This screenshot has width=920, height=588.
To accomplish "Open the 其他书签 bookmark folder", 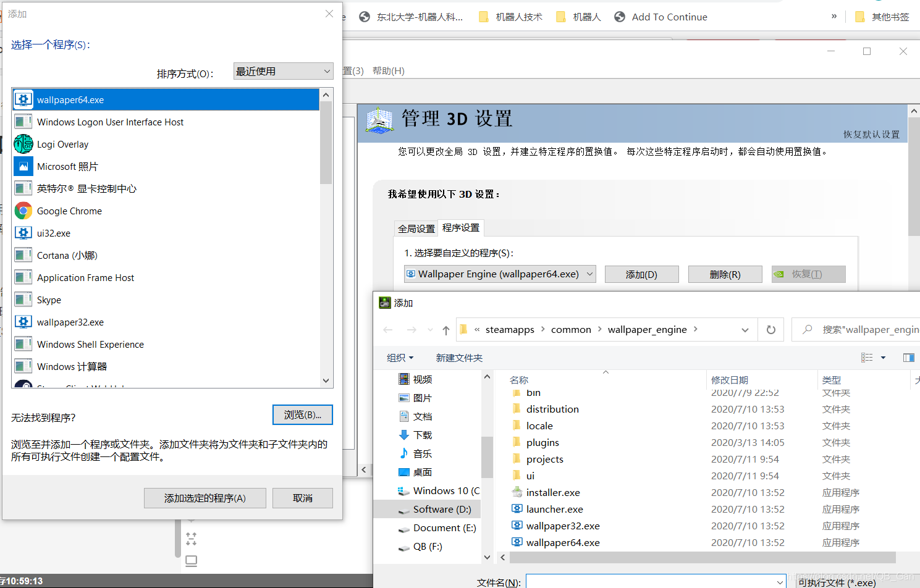I will [882, 17].
